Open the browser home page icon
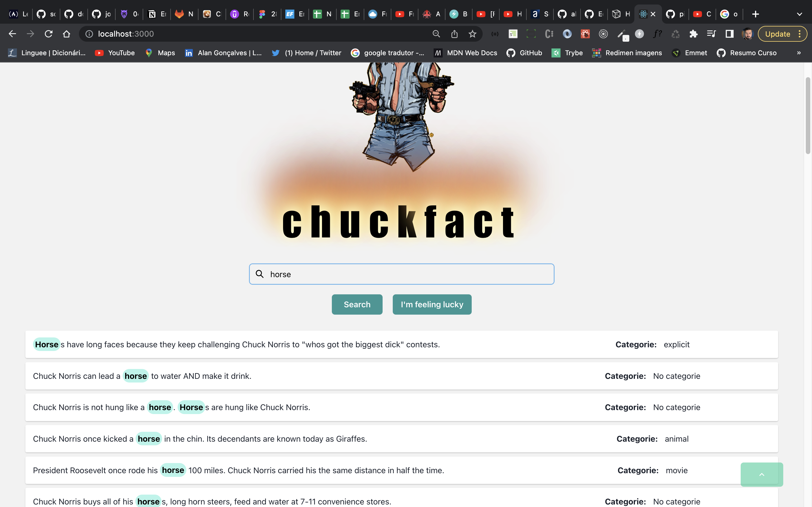The height and width of the screenshot is (507, 812). 67,34
